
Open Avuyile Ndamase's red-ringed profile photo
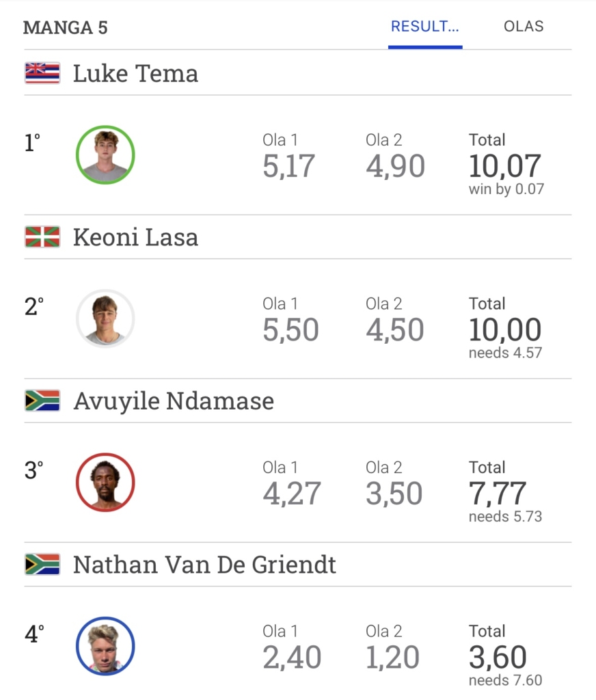pos(105,482)
